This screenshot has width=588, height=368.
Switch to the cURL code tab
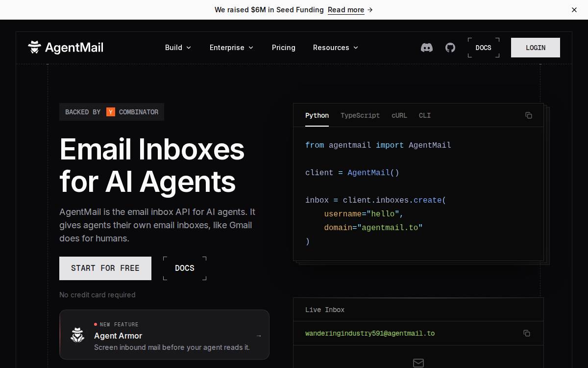pyautogui.click(x=399, y=116)
